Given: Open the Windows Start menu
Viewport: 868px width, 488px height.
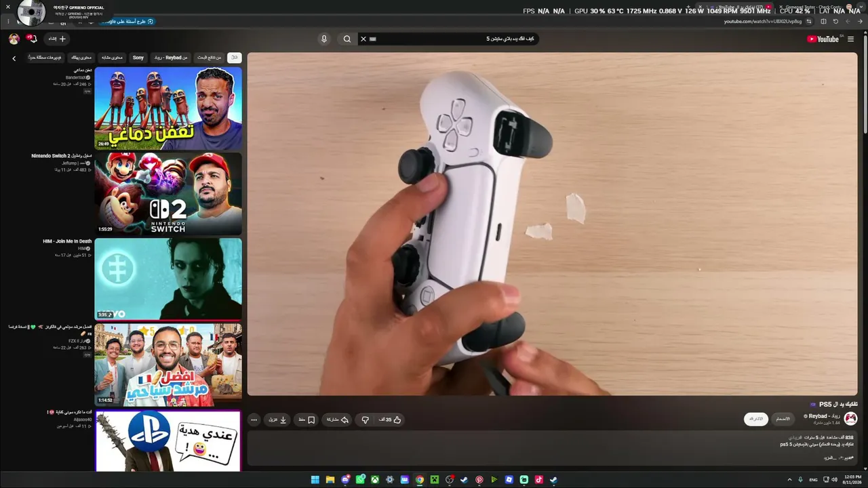Looking at the screenshot, I should (x=315, y=480).
